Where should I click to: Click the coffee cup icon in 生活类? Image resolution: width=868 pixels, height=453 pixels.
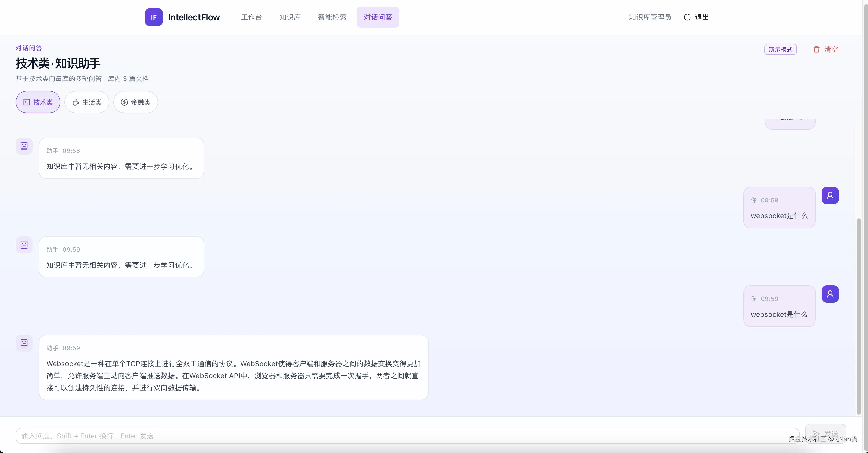tap(76, 102)
